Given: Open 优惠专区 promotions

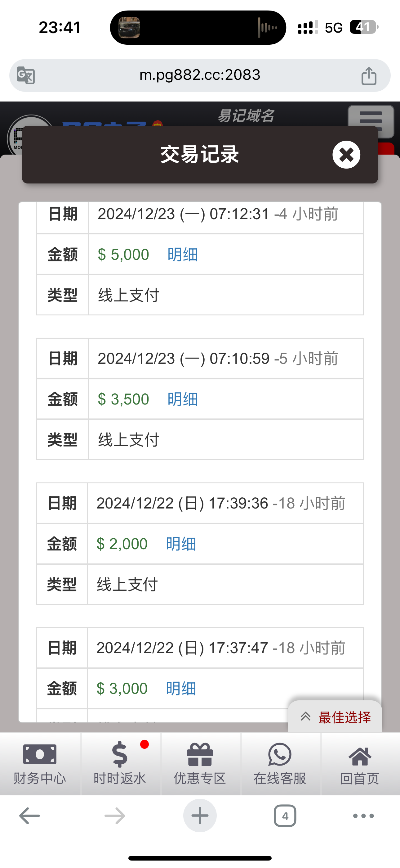Looking at the screenshot, I should [x=200, y=764].
